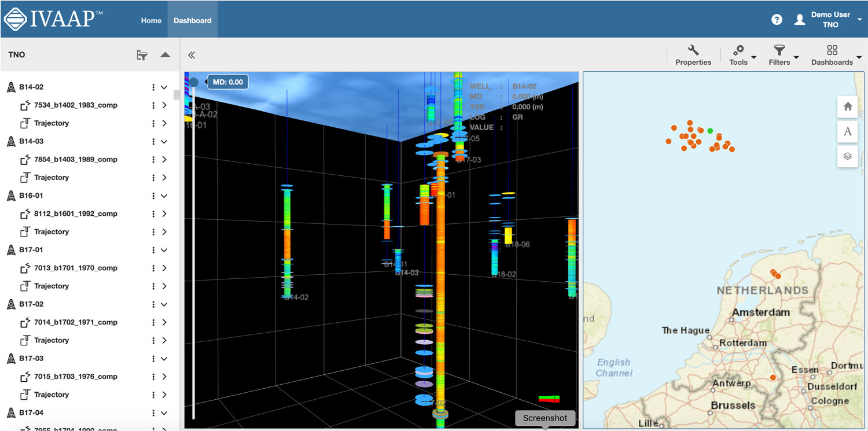
Task: Click the tree filter icon beside TNO
Action: coord(142,55)
